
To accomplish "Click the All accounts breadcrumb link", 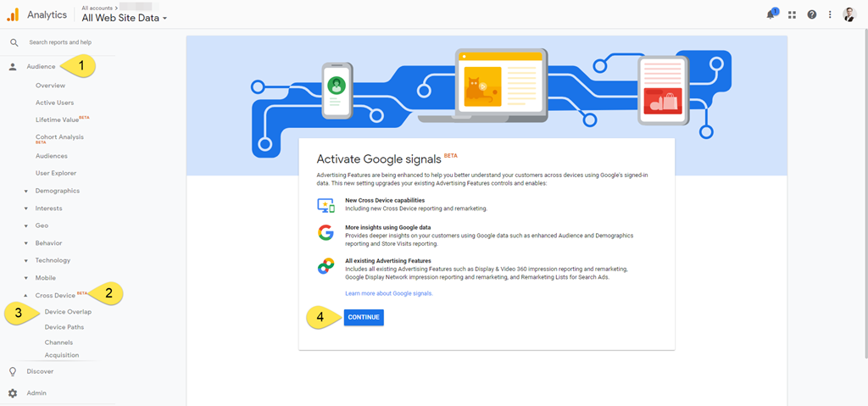I will pos(95,8).
